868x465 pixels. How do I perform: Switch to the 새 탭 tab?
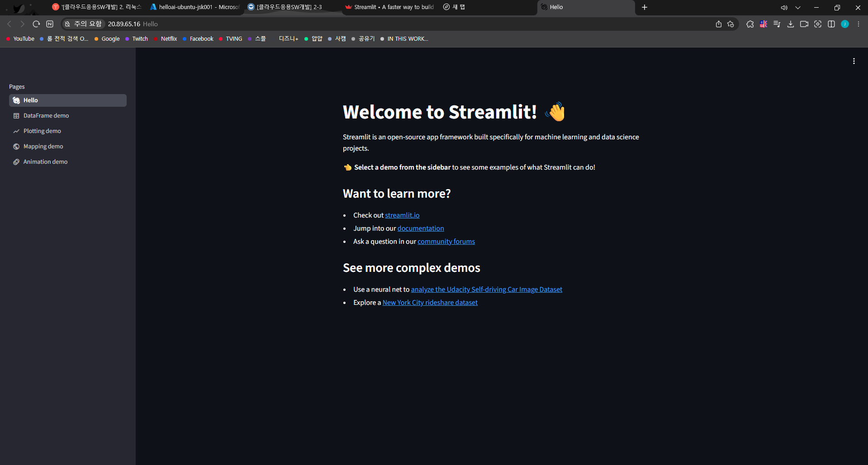point(488,7)
